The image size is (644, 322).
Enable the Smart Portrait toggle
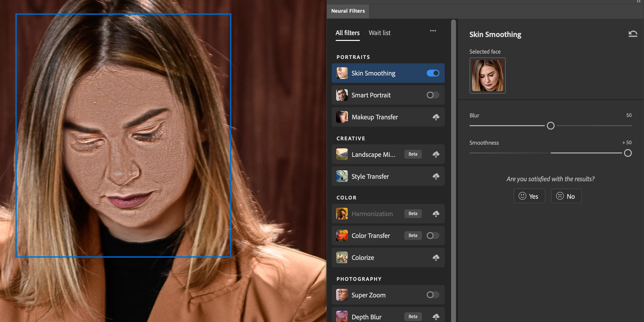coord(433,95)
